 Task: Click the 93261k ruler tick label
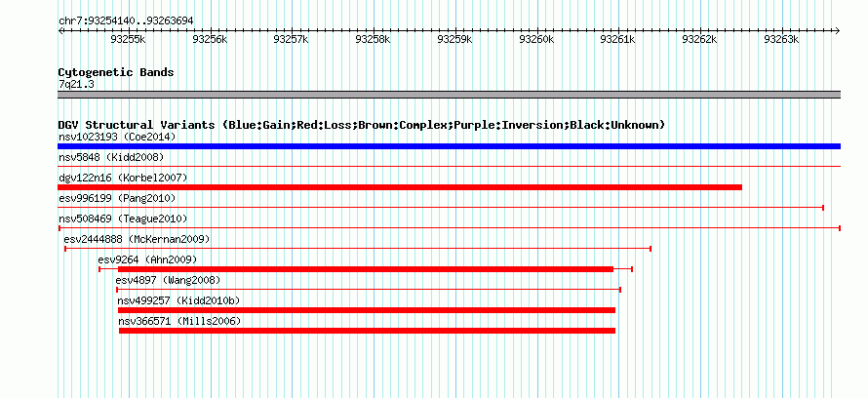[x=618, y=39]
